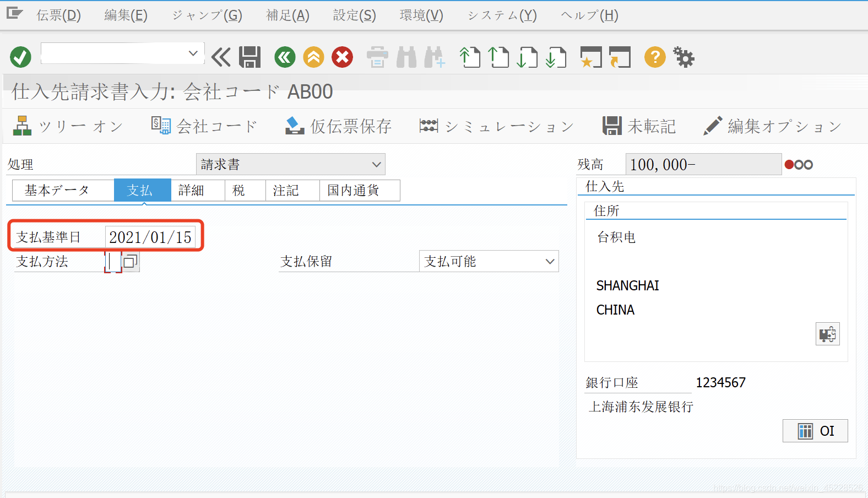Open the システム(Y) menu
This screenshot has width=868, height=498.
502,15
